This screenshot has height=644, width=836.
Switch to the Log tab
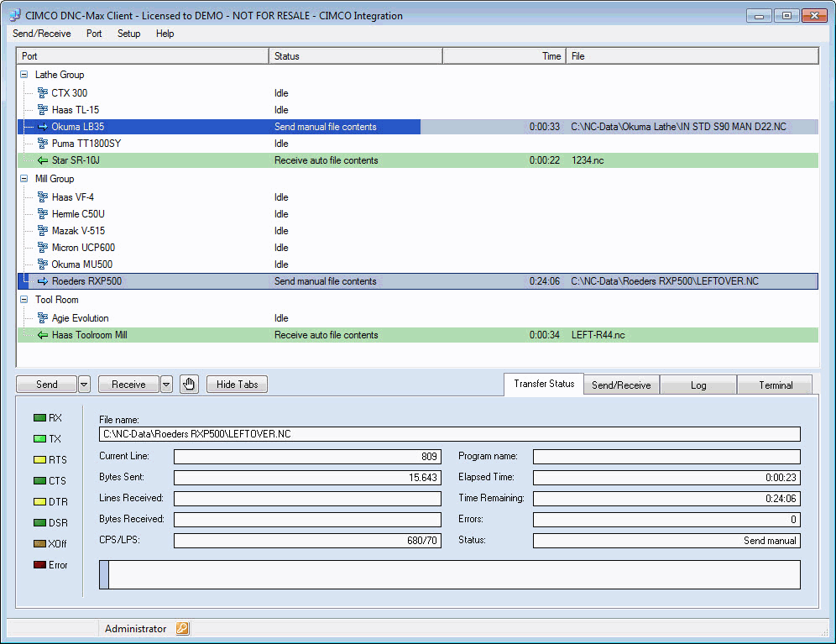click(698, 385)
